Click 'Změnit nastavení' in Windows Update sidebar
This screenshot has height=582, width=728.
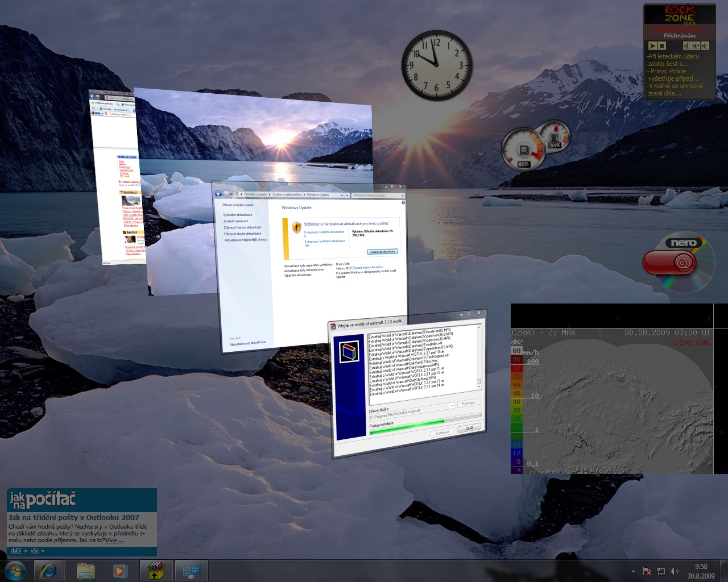coord(236,221)
